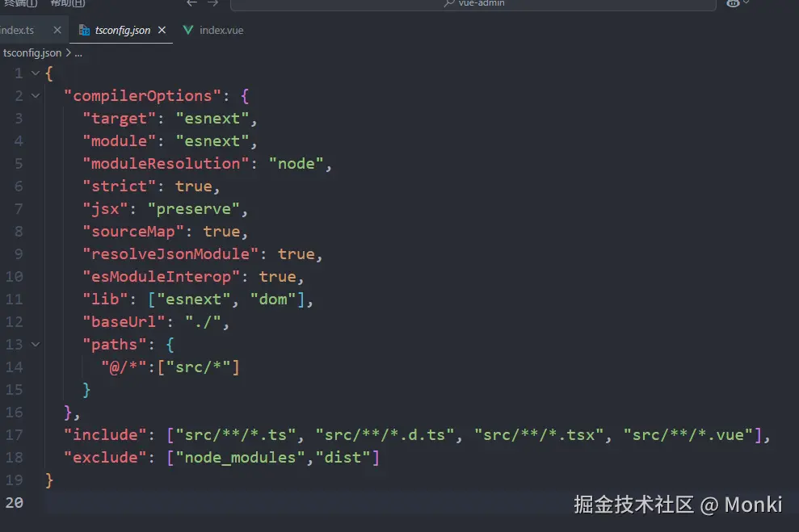Click the true value on line 6
Image resolution: width=799 pixels, height=532 pixels.
(x=194, y=186)
